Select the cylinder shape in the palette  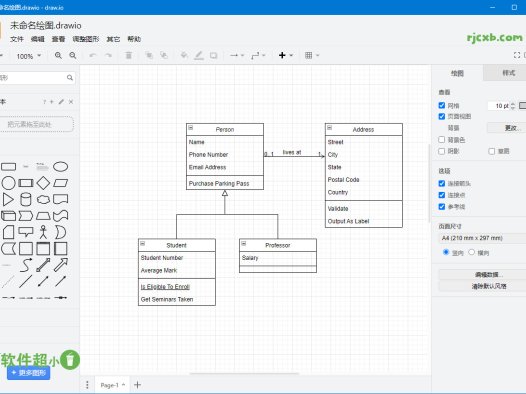point(26,199)
